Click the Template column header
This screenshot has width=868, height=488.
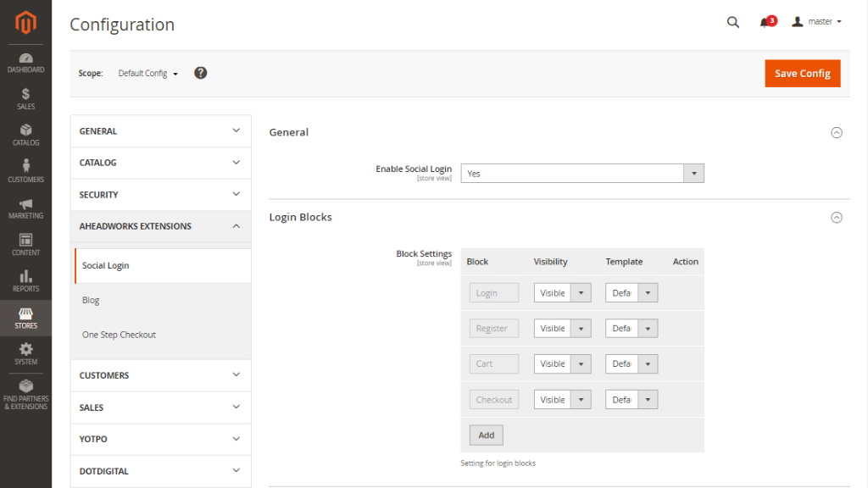(624, 262)
